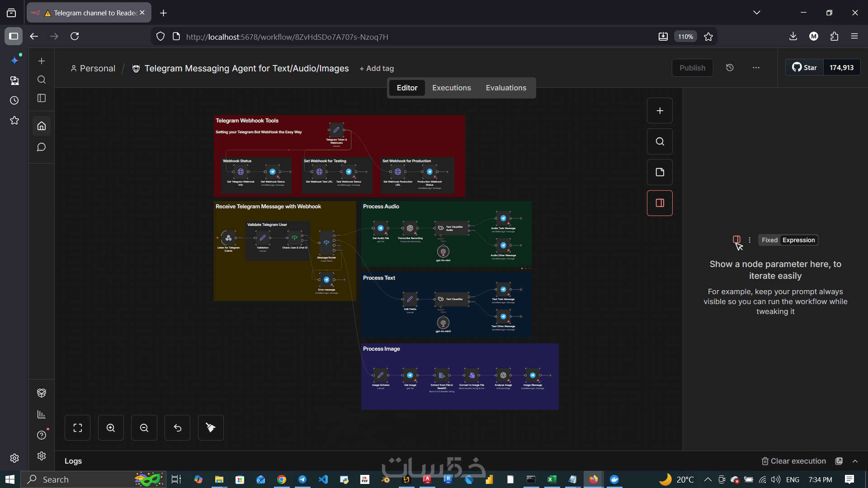Open the workflow three-dots options menu
Viewport: 868px width, 488px height.
(x=756, y=68)
